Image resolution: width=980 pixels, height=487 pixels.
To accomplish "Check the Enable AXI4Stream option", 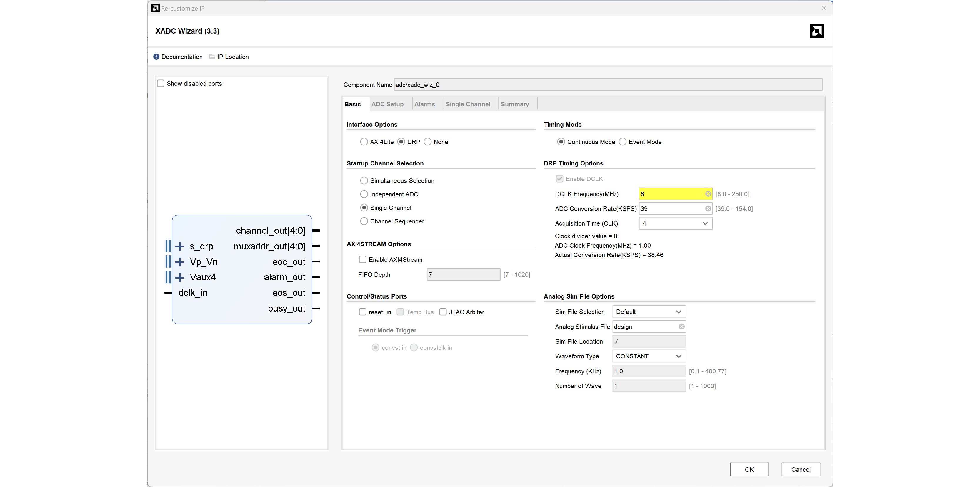I will [363, 260].
